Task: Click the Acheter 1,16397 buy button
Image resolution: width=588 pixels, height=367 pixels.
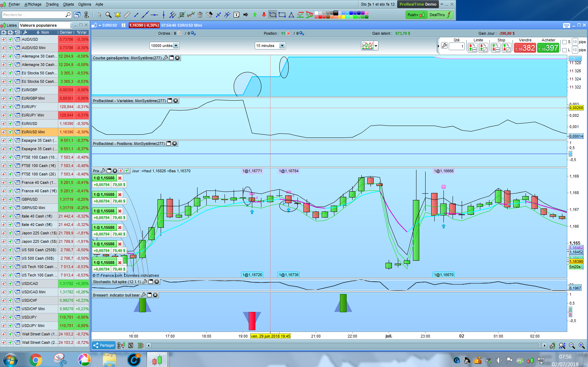Action: (x=548, y=48)
